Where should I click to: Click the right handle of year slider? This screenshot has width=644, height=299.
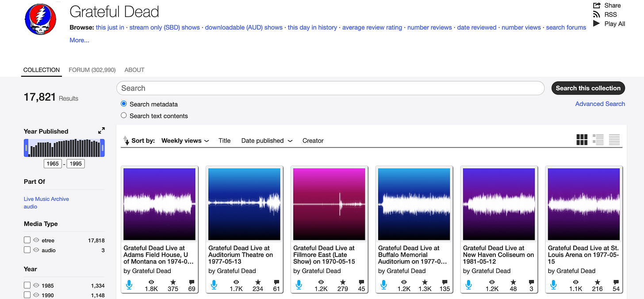tap(102, 148)
